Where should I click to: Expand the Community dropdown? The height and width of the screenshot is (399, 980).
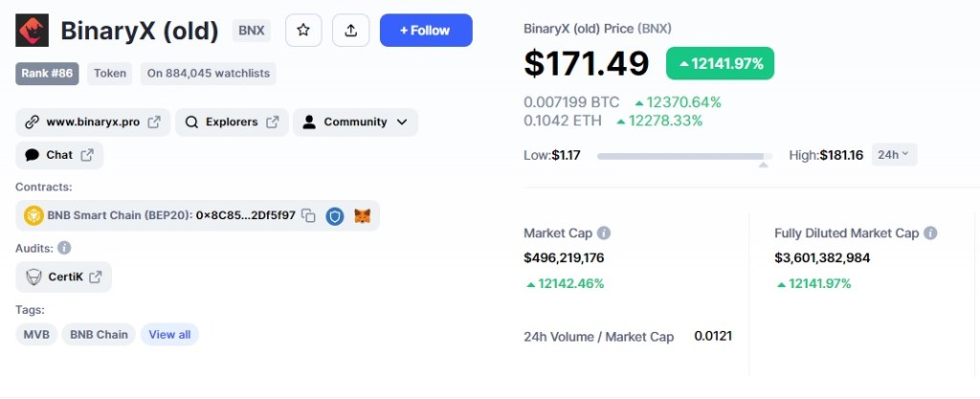(355, 122)
